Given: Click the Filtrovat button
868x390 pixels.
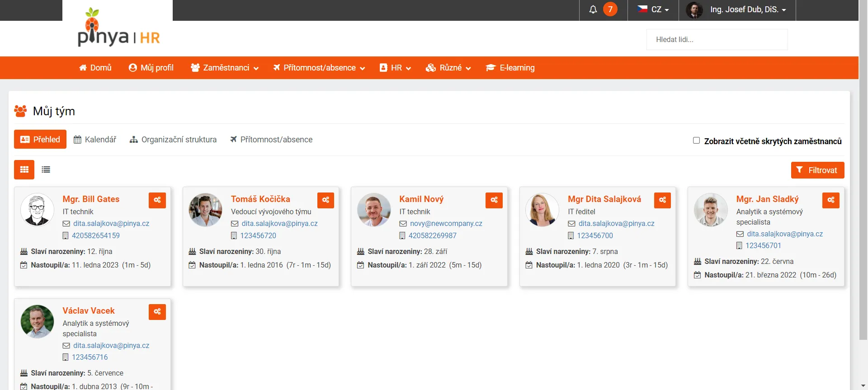Looking at the screenshot, I should point(817,170).
